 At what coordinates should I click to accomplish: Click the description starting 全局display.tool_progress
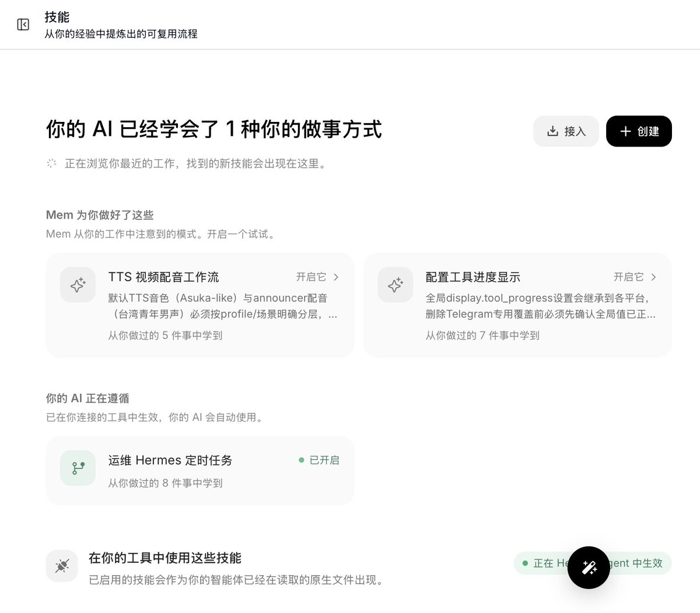tap(541, 306)
